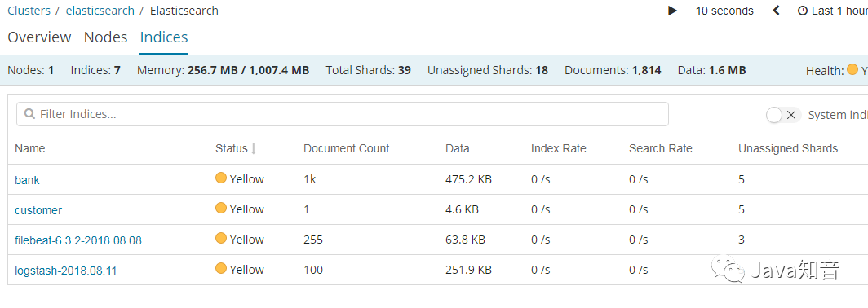Image resolution: width=868 pixels, height=308 pixels.
Task: Open the filebeat-6.3.2-2018.08.08 index
Action: coord(78,240)
